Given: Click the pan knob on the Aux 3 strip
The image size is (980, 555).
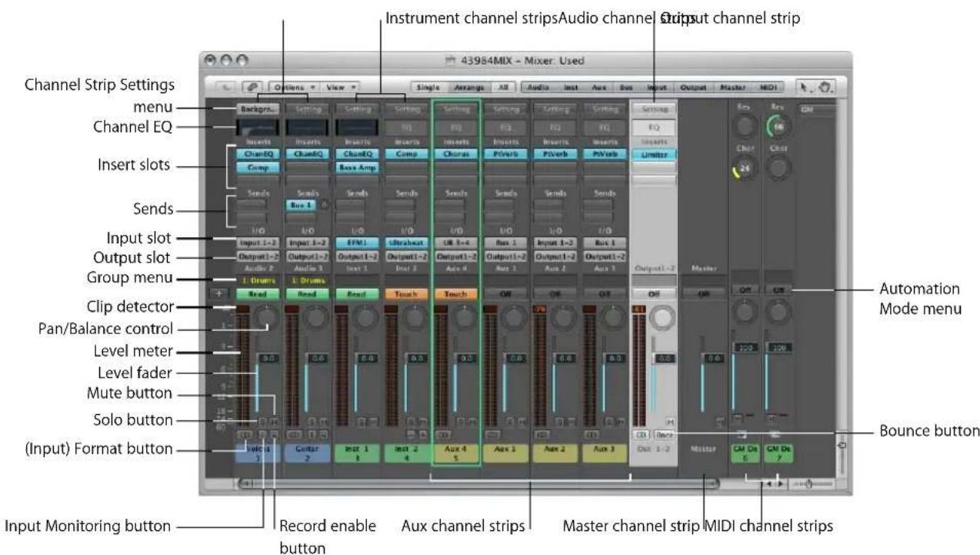Looking at the screenshot, I should click(x=612, y=318).
